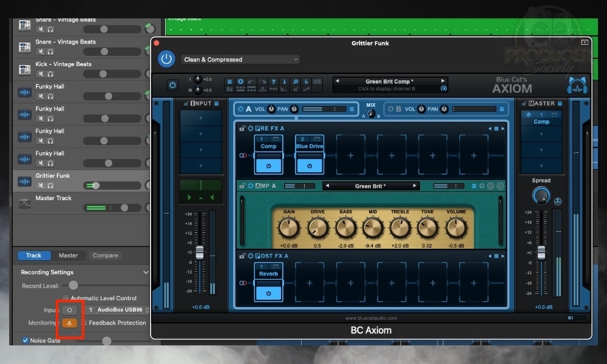Click the amp DRIVE knob
This screenshot has width=607, height=364.
[x=317, y=228]
